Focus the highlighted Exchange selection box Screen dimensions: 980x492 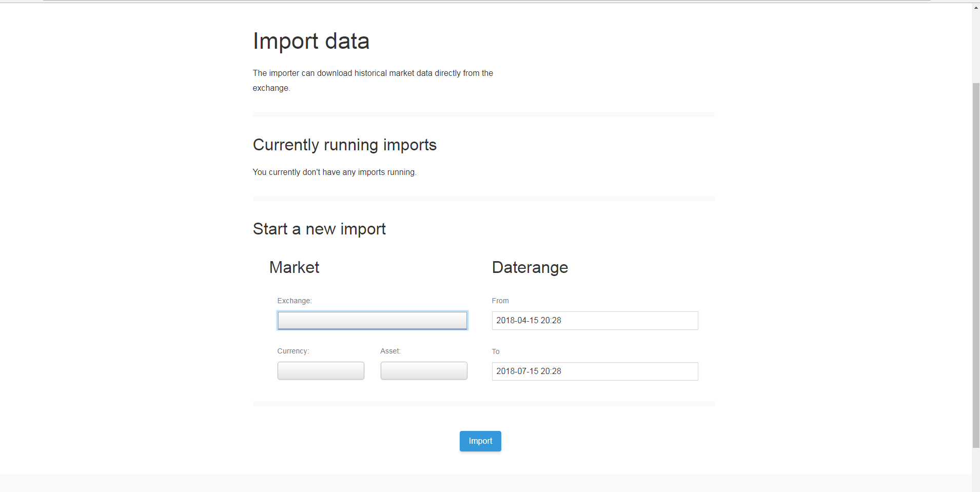point(372,320)
